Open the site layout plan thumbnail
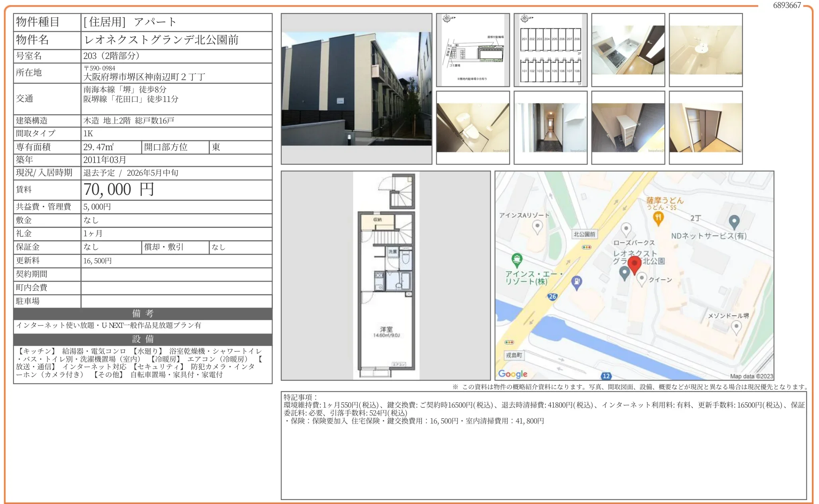The image size is (819, 504). pos(472,50)
